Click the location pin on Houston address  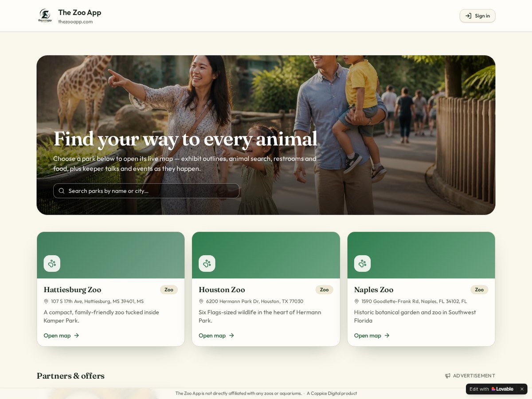201,301
